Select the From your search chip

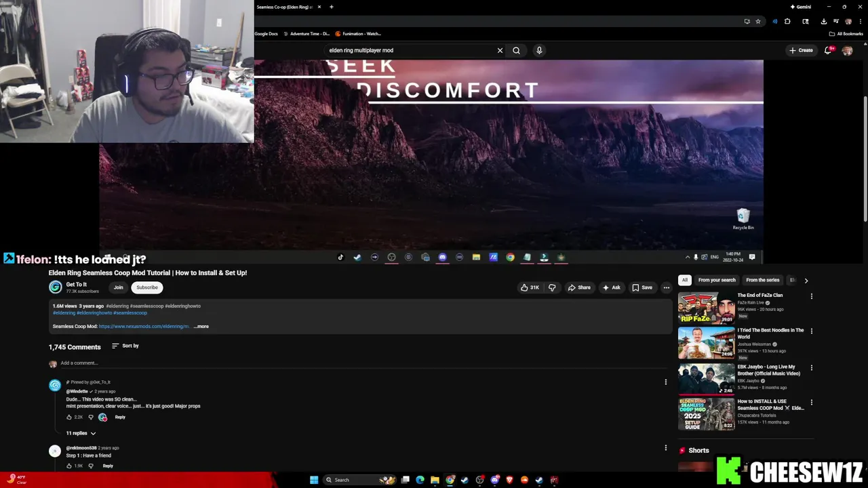[717, 280]
